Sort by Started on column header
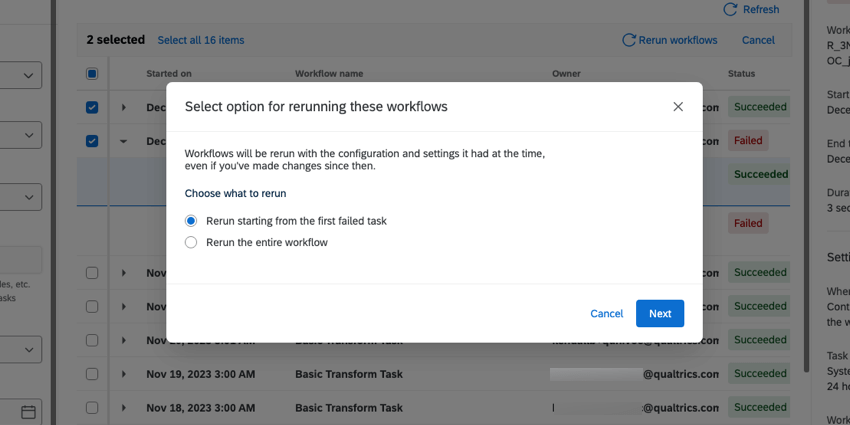This screenshot has width=850, height=425. pyautogui.click(x=169, y=74)
